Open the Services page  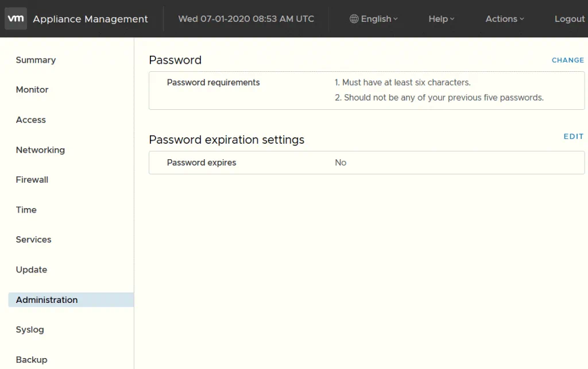point(33,240)
